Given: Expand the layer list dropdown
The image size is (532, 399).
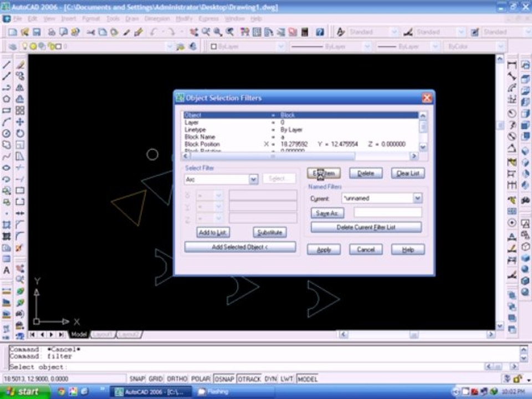Looking at the screenshot, I should pos(170,47).
